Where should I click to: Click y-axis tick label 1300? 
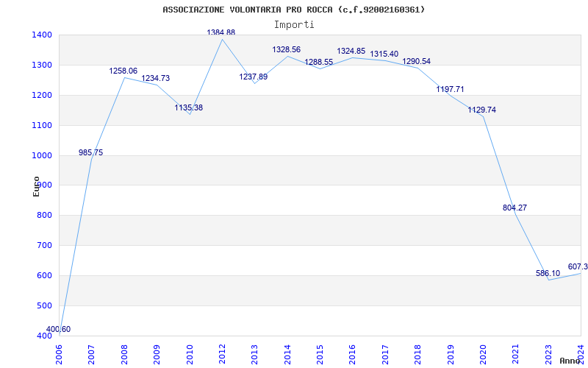pyautogui.click(x=42, y=65)
